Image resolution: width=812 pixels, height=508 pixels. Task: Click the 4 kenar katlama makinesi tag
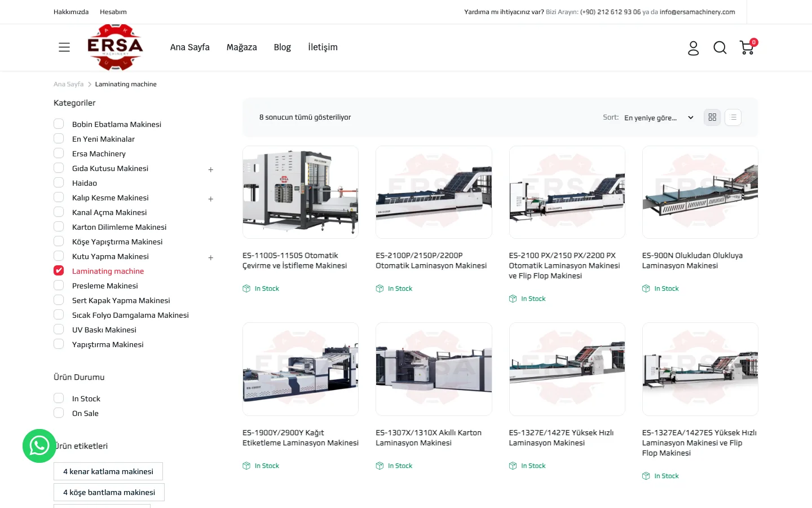point(108,471)
